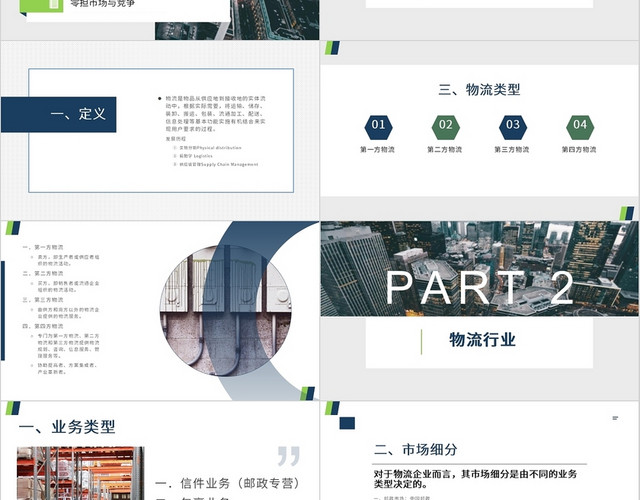The height and width of the screenshot is (500, 640).
Task: Click the 发展历程 subheading
Action: [x=176, y=139]
